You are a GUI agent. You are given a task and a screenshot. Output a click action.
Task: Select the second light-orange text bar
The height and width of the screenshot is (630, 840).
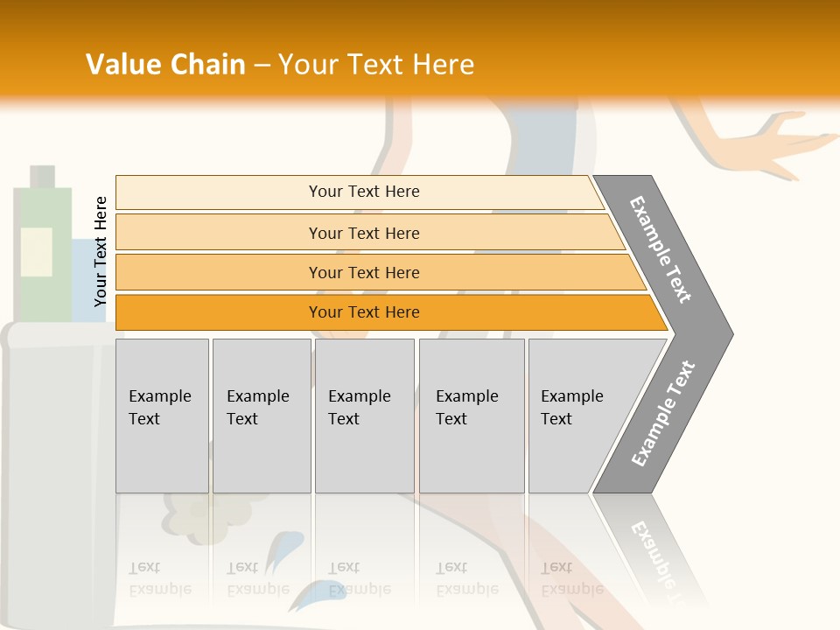[x=364, y=233]
